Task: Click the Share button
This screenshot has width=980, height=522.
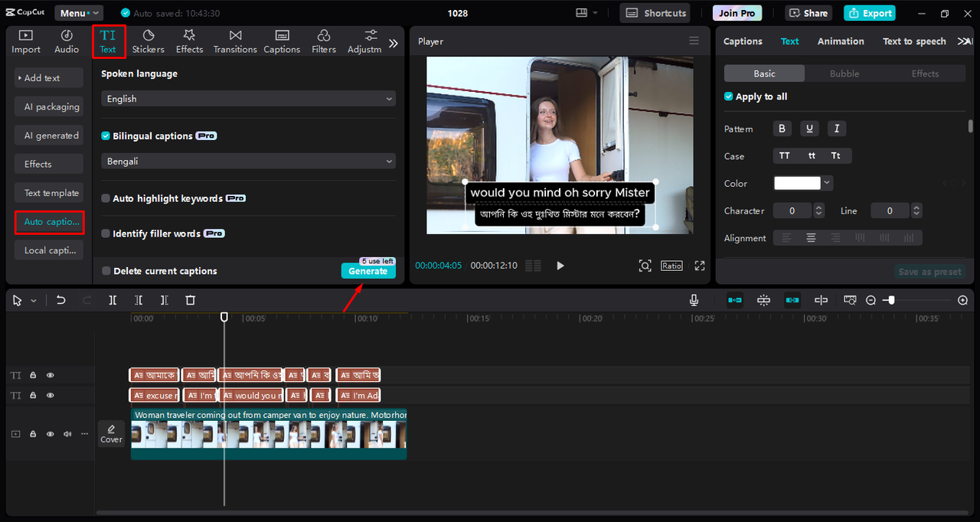Action: tap(808, 13)
